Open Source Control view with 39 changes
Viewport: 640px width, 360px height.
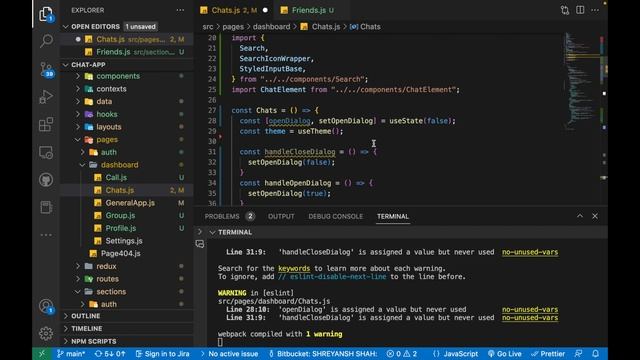46,69
